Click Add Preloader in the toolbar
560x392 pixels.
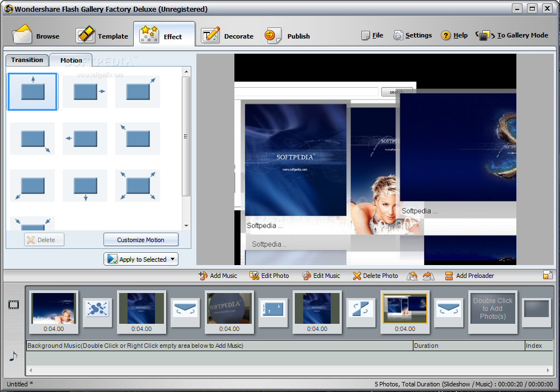coord(469,276)
